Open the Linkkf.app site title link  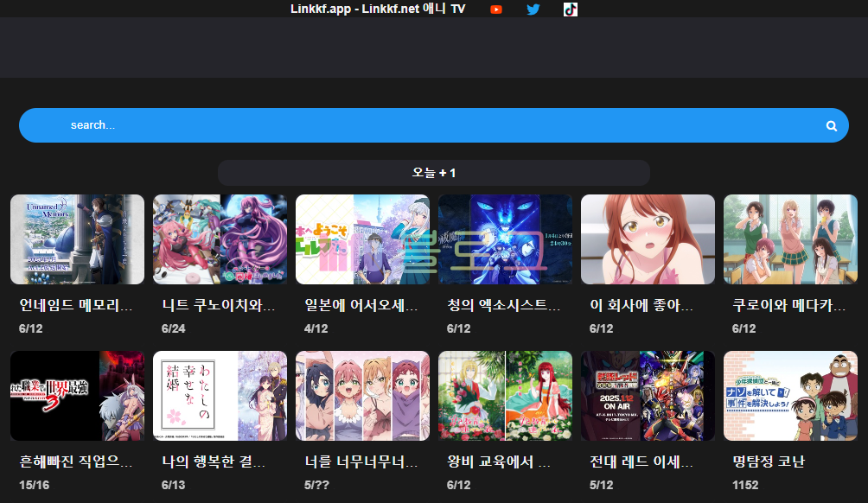[x=378, y=9]
